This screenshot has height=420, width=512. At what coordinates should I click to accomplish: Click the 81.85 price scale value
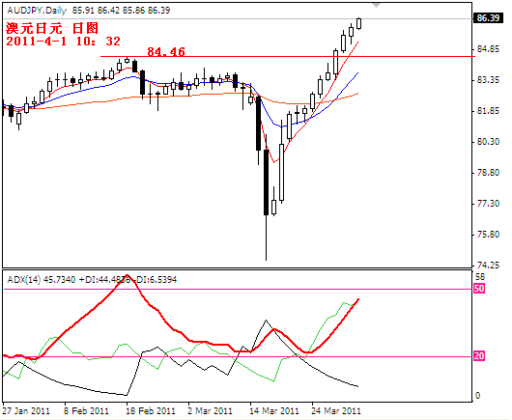pyautogui.click(x=488, y=111)
